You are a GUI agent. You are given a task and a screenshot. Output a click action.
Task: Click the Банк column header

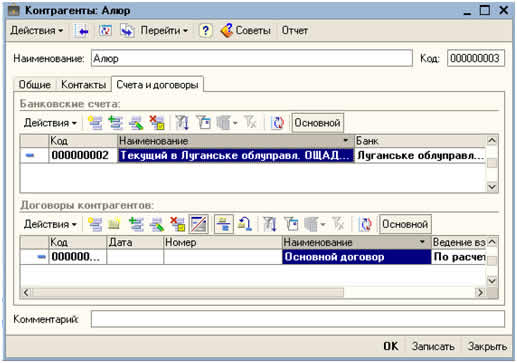click(420, 141)
